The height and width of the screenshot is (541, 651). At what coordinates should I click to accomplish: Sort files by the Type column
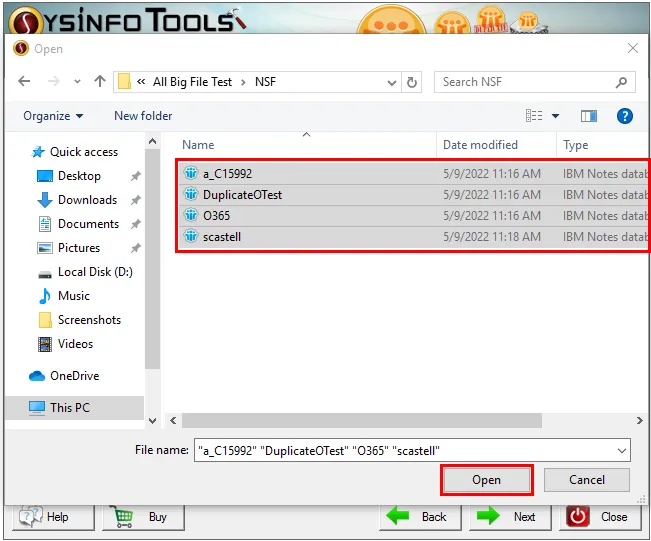tap(575, 145)
